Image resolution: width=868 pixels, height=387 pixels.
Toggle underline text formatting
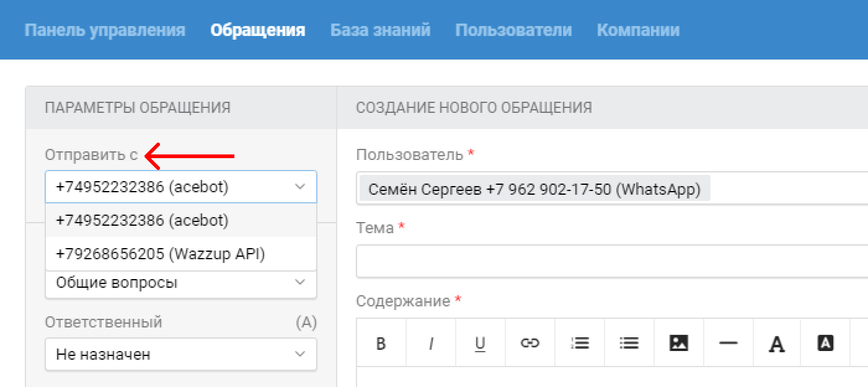pos(480,343)
